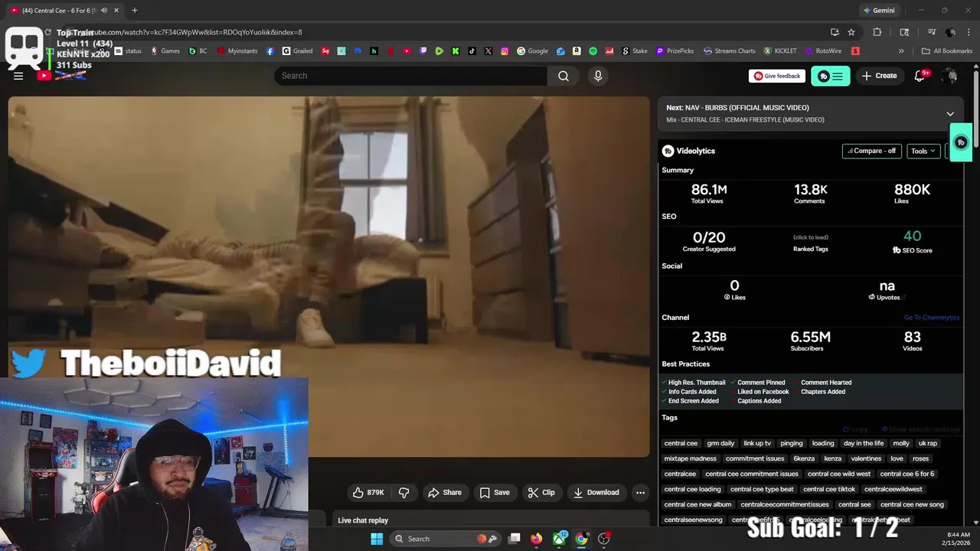Open YouTube notifications bell

click(x=920, y=76)
